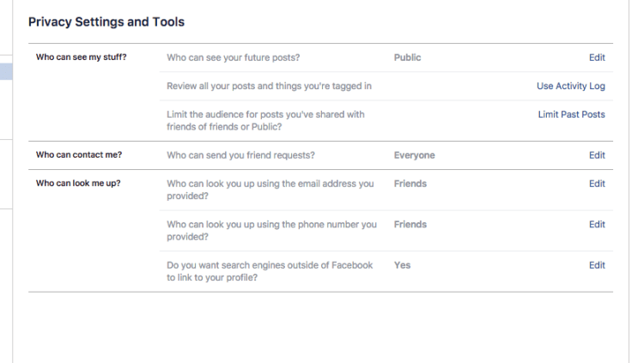The height and width of the screenshot is (363, 644).
Task: Click the 'Public' future posts value
Action: [407, 57]
